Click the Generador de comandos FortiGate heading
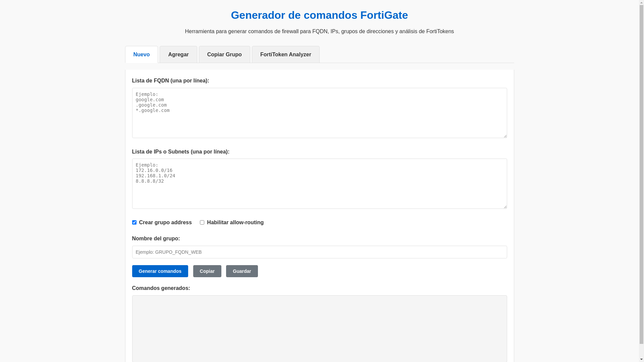This screenshot has height=362, width=644. pos(319,15)
